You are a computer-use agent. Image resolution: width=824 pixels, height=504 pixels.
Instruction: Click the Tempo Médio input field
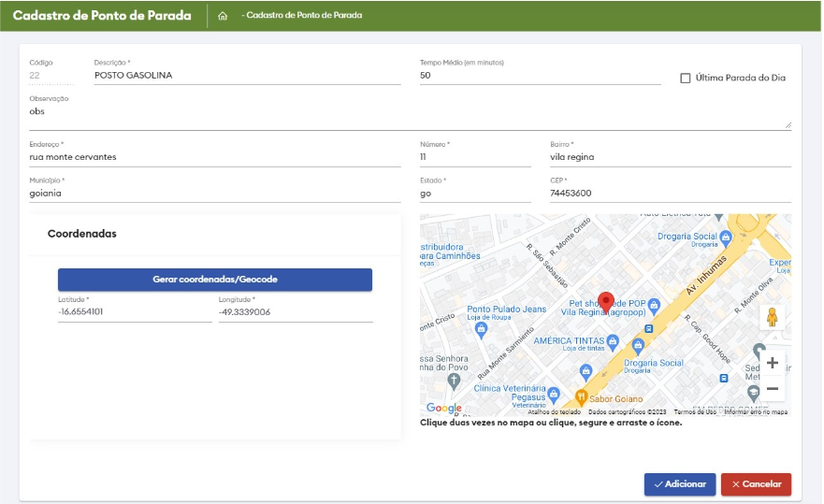coord(540,76)
